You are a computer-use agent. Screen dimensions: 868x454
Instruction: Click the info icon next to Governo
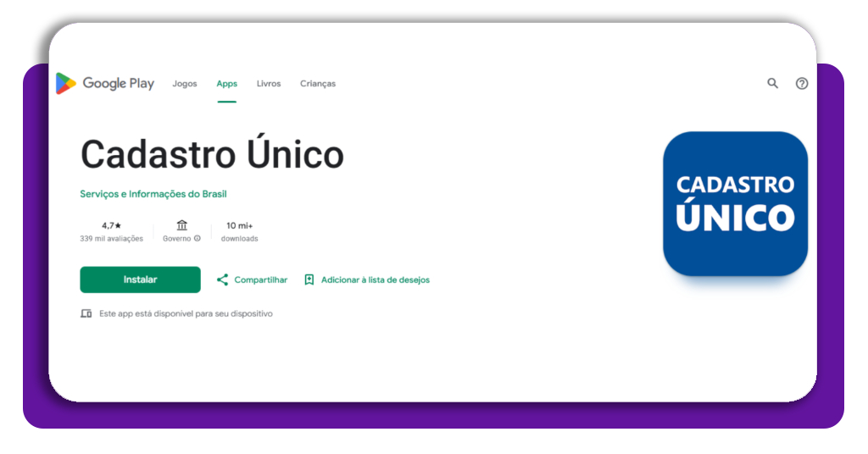(x=197, y=238)
